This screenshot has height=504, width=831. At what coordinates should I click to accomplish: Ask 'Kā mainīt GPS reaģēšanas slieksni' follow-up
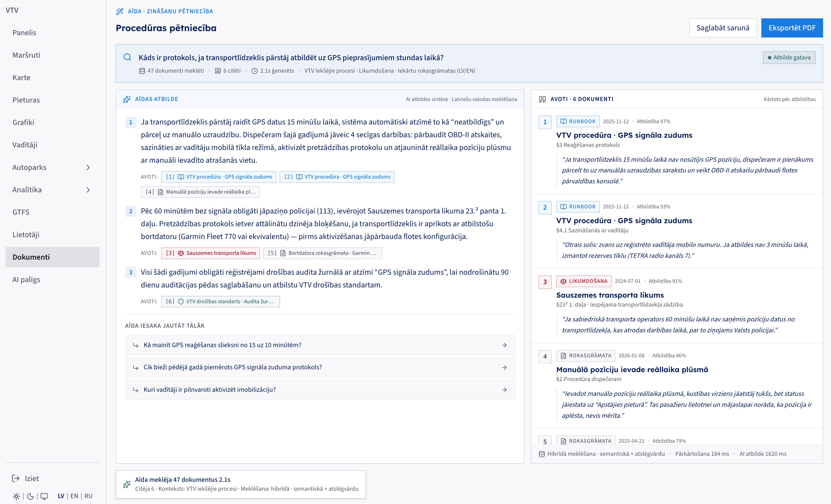320,345
